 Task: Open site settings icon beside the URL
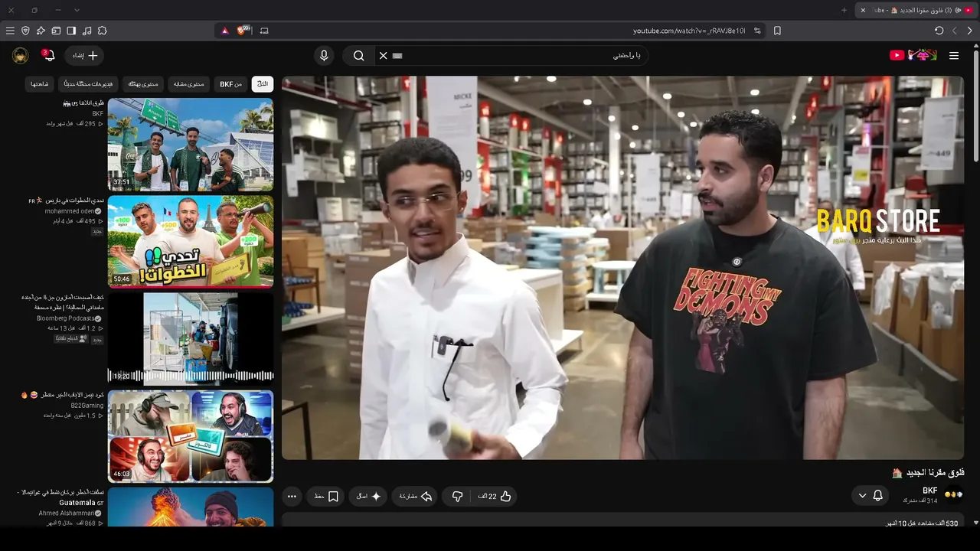(757, 31)
